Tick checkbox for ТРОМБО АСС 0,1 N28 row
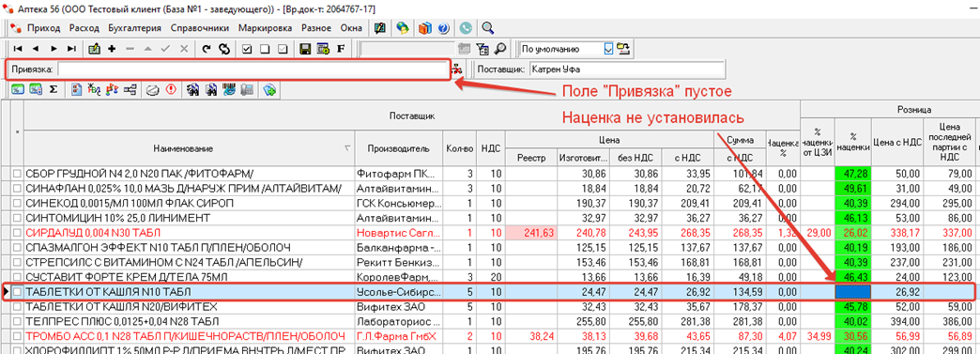This screenshot has height=354, width=980. (18, 336)
